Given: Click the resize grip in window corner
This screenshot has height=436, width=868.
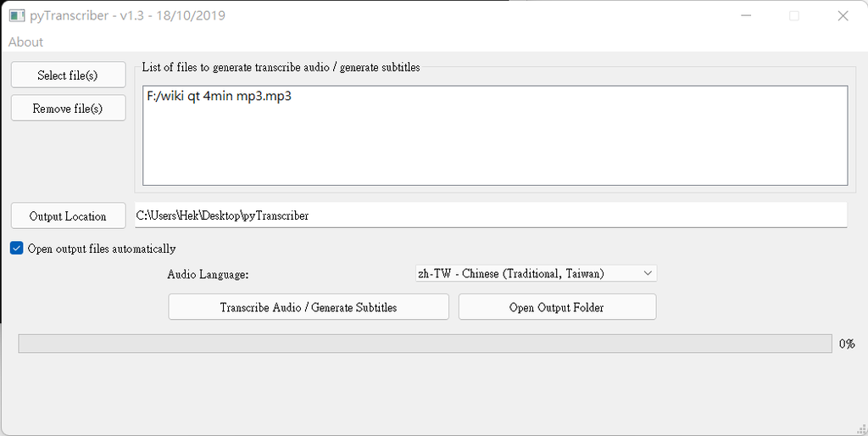Looking at the screenshot, I should 861,429.
